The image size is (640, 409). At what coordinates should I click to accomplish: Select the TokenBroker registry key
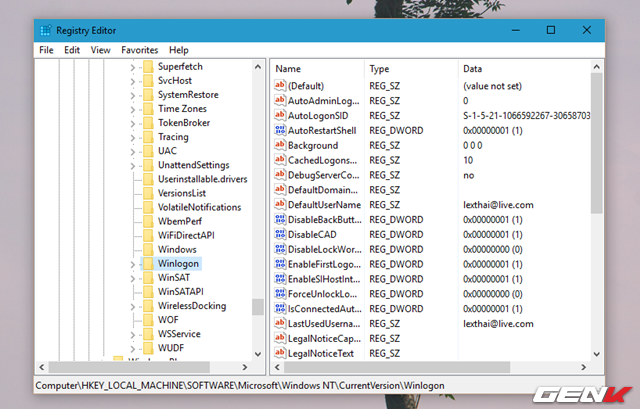click(183, 123)
